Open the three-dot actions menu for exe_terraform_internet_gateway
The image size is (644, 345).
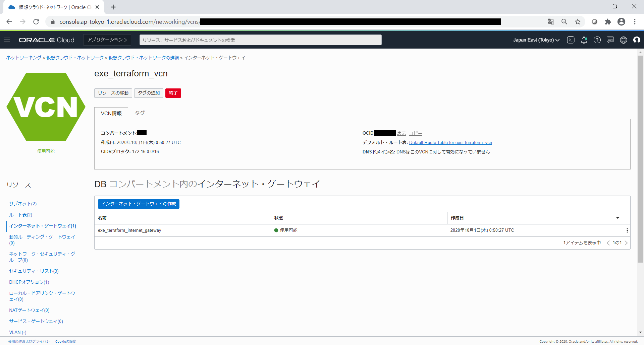[x=627, y=230]
